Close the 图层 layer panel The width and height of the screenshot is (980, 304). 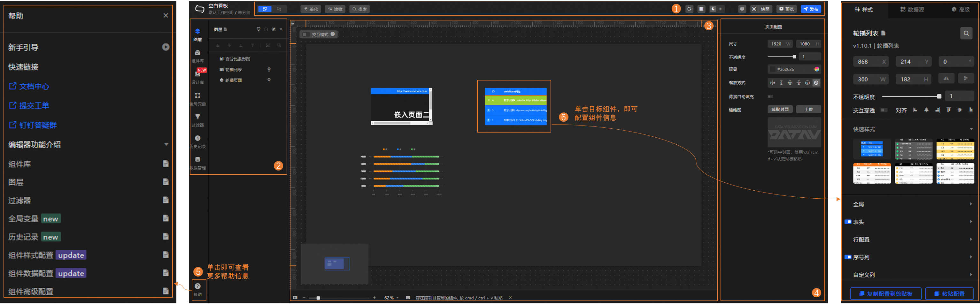[281, 29]
